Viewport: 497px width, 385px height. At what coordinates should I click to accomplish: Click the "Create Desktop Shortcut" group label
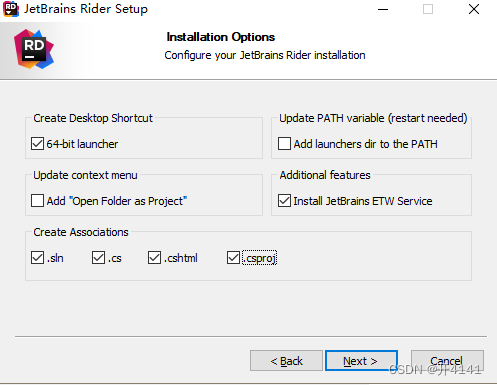pos(93,118)
